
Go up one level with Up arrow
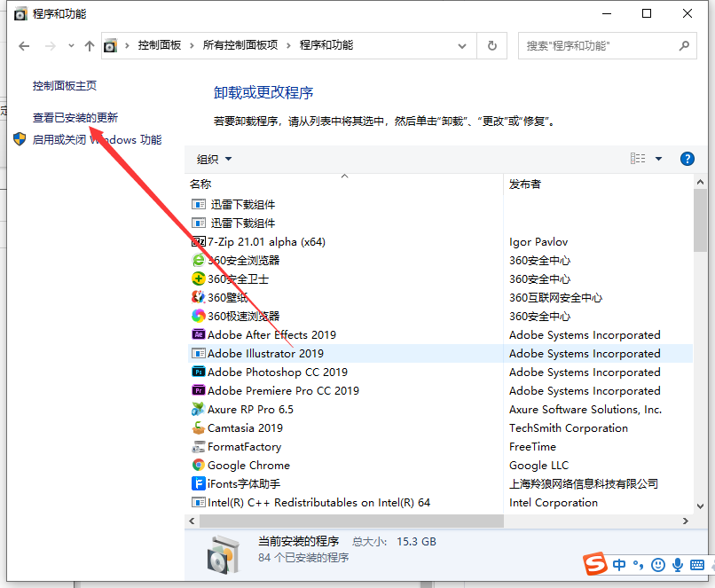(x=90, y=45)
